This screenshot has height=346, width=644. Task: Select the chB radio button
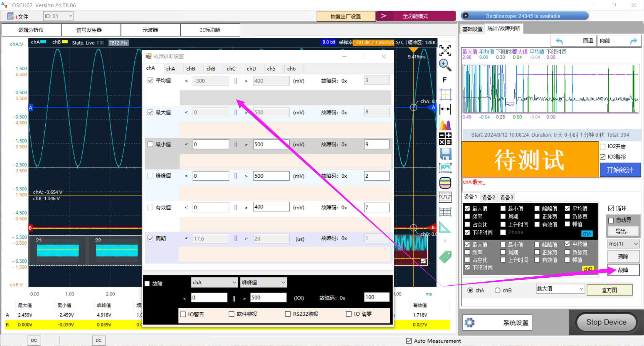[x=497, y=290]
